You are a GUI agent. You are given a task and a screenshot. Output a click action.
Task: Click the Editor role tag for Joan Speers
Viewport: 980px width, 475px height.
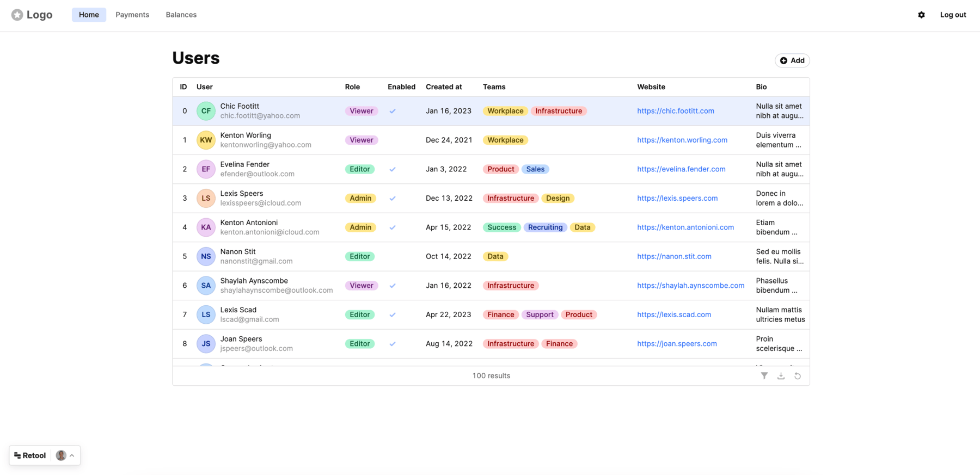pos(359,344)
